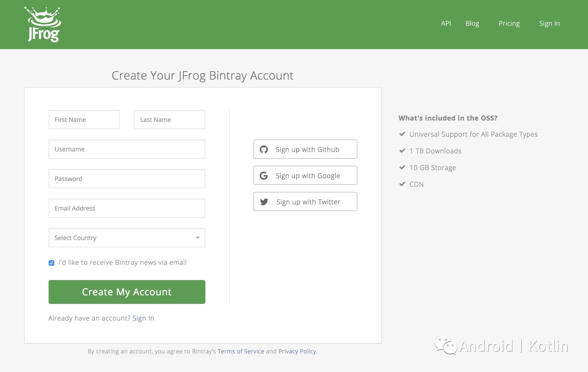Click Sign In link below the form

[143, 318]
